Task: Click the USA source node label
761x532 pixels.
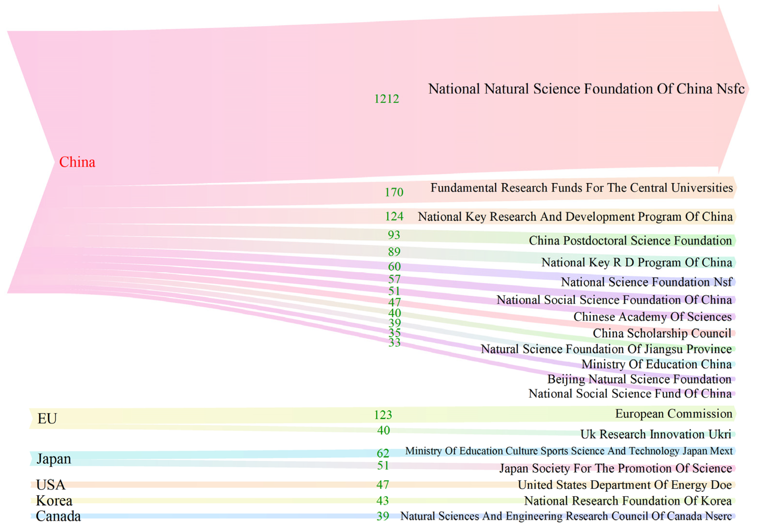Action: [51, 485]
